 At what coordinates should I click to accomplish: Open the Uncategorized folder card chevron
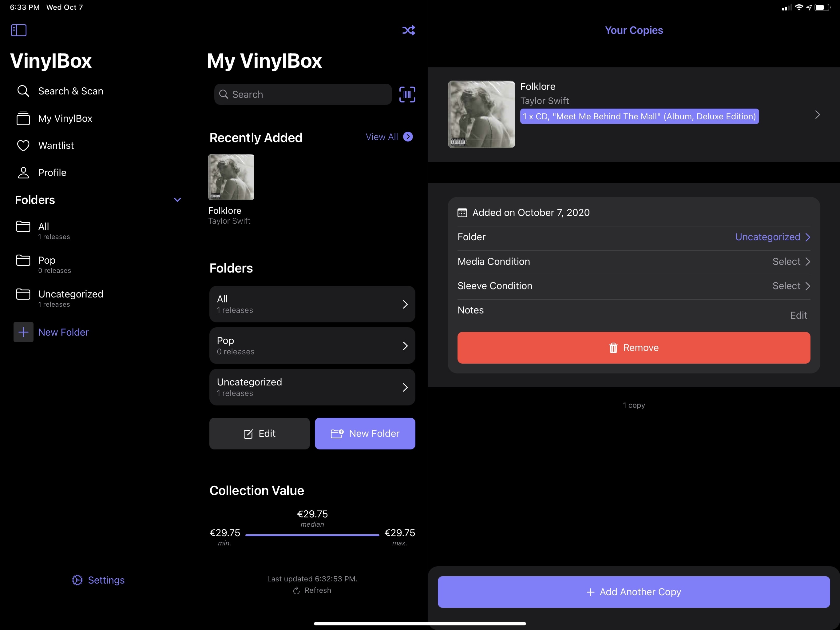[x=405, y=387]
